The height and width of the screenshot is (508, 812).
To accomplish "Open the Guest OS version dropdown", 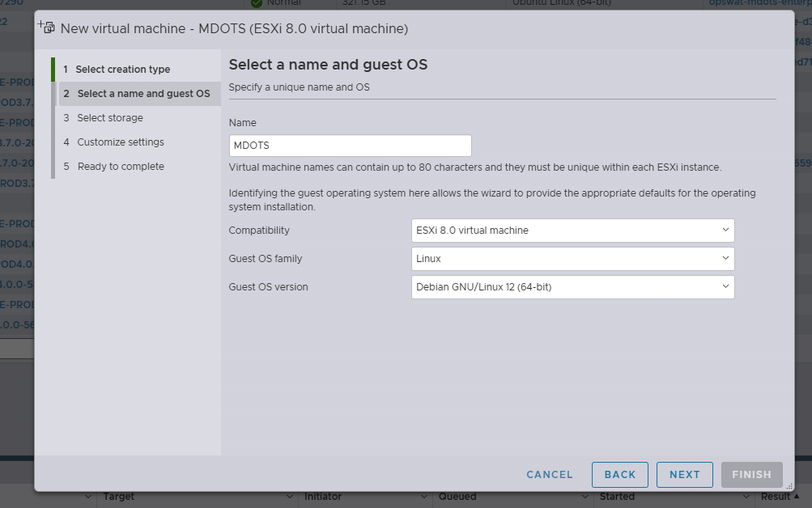I will tap(572, 286).
